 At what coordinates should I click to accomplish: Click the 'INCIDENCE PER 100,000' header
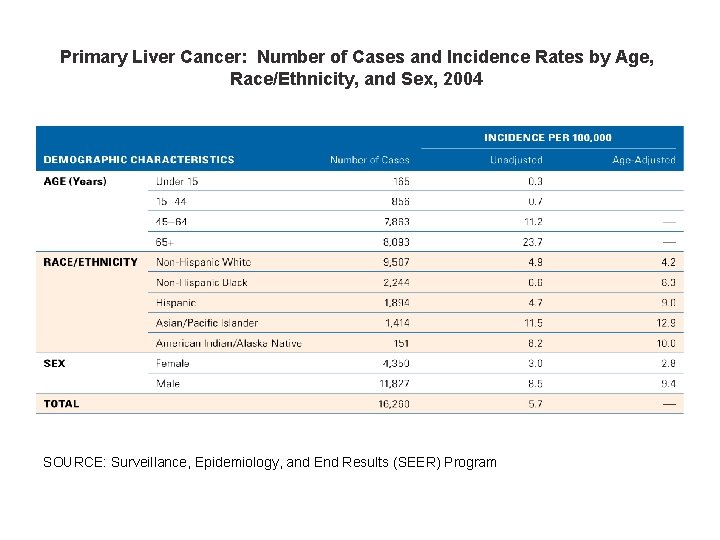point(548,137)
